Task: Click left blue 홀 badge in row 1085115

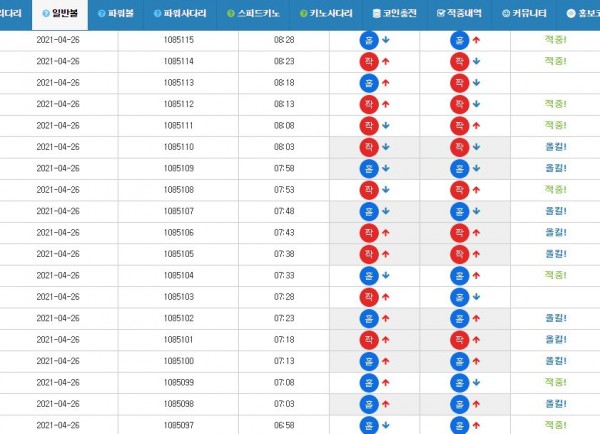Action: point(369,40)
